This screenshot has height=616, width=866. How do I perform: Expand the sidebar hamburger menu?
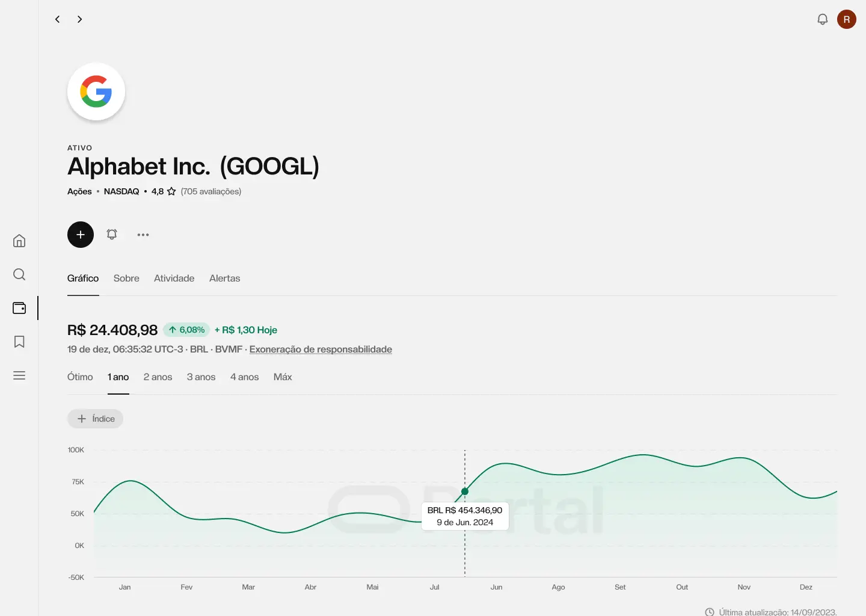point(19,375)
